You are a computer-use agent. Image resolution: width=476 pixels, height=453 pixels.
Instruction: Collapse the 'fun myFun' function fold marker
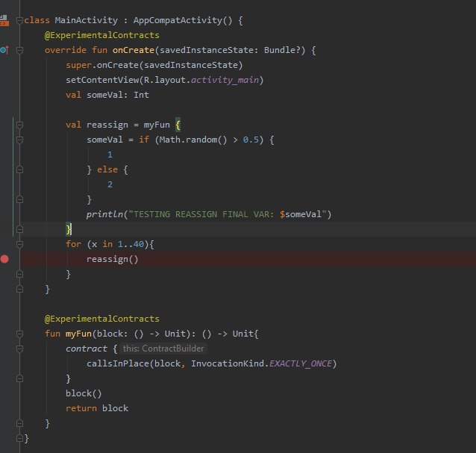click(x=19, y=334)
